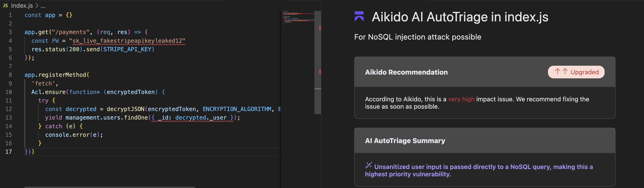Click the underlined findOne query argument
644x188 pixels.
click(x=192, y=118)
